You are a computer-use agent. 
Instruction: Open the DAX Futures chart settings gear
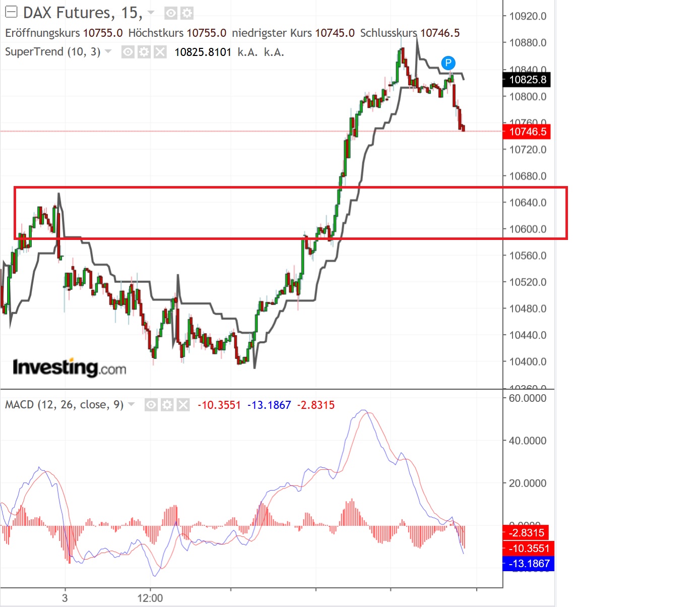[187, 13]
